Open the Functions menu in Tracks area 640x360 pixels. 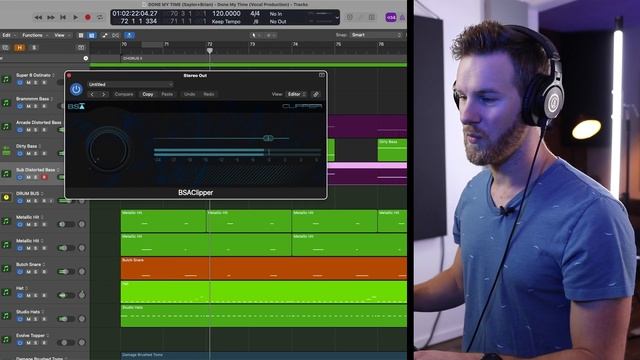click(35, 36)
